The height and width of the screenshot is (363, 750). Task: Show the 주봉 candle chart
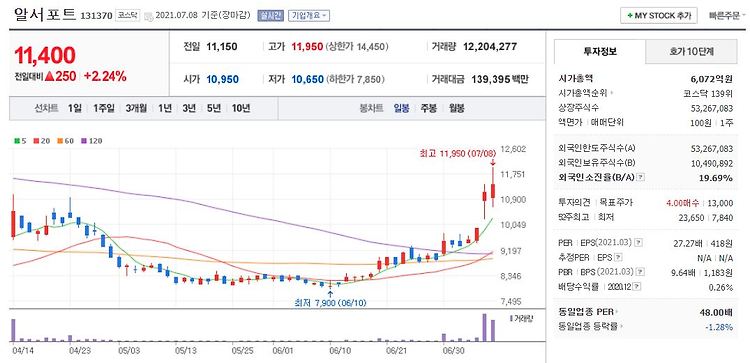pyautogui.click(x=429, y=108)
